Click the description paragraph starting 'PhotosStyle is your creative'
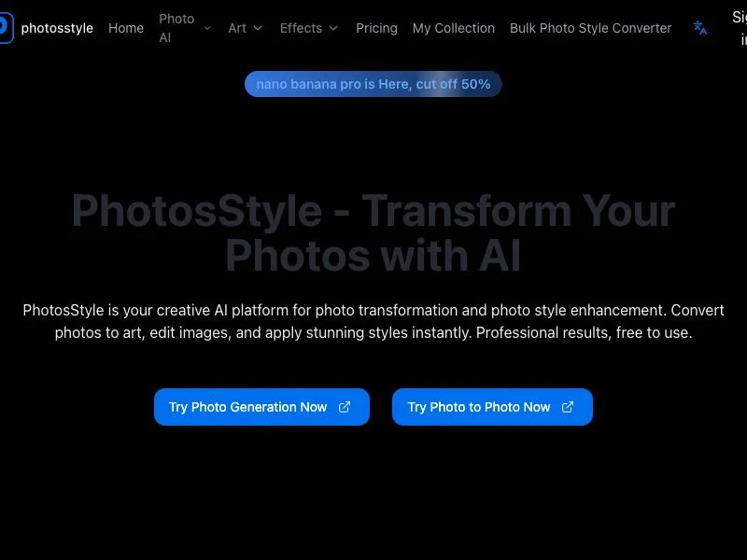747x560 pixels. point(373,321)
